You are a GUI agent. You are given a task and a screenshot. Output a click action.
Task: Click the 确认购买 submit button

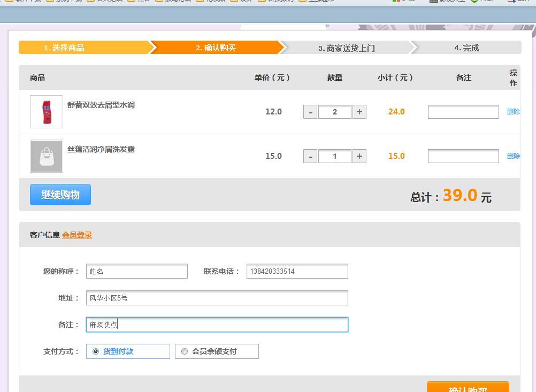click(x=468, y=387)
